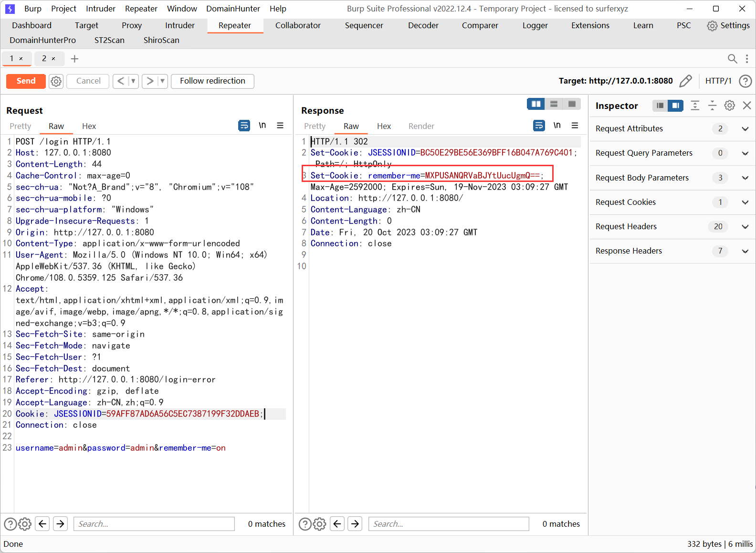Image resolution: width=756 pixels, height=553 pixels.
Task: Close Repeater tab 1
Action: (x=21, y=59)
